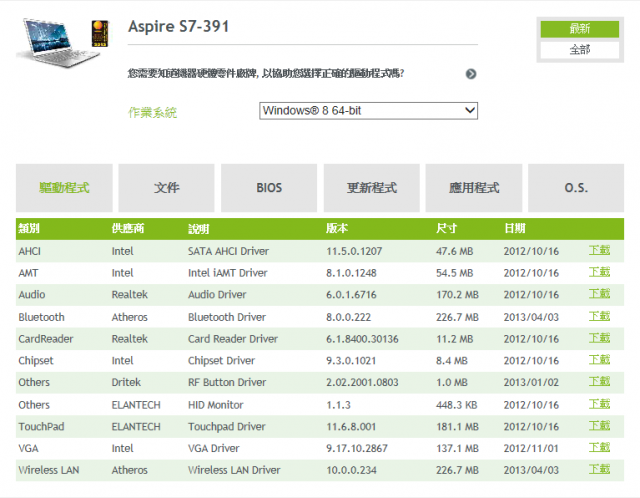The width and height of the screenshot is (640, 498).
Task: Select the Audio category cell
Action: [32, 294]
